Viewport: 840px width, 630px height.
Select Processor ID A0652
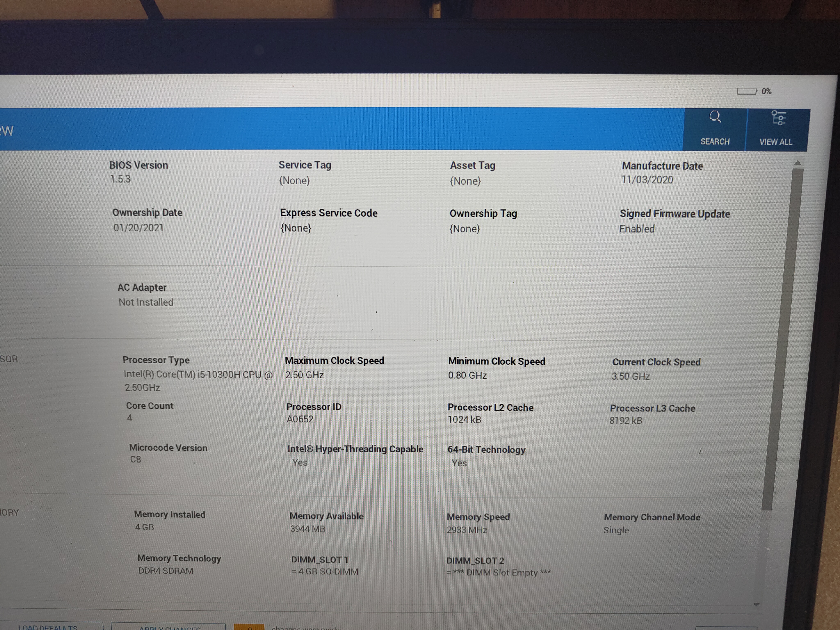click(300, 419)
